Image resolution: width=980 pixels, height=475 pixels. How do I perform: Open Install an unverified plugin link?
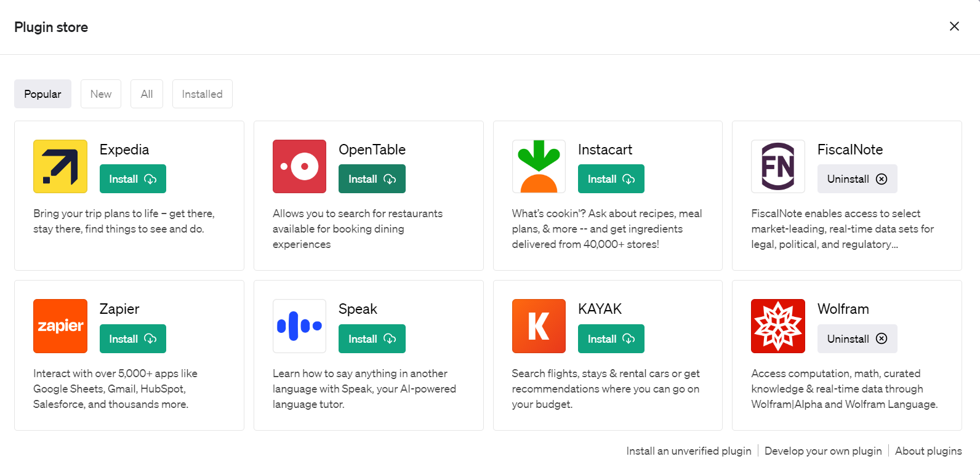click(x=689, y=451)
